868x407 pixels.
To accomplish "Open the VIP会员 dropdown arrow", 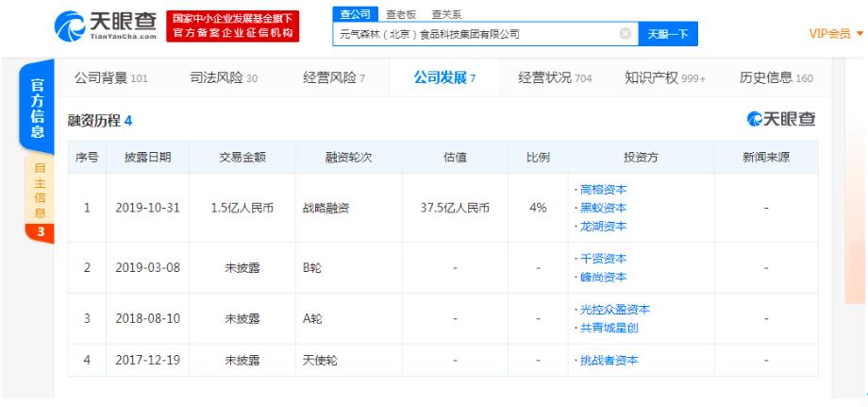I will [x=860, y=34].
